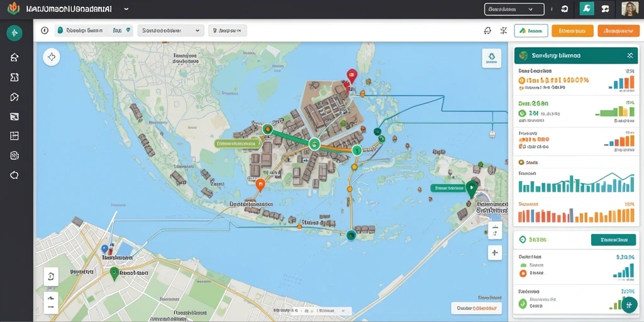Select the tag icon in the left sidebar
The height and width of the screenshot is (322, 644).
click(x=14, y=97)
